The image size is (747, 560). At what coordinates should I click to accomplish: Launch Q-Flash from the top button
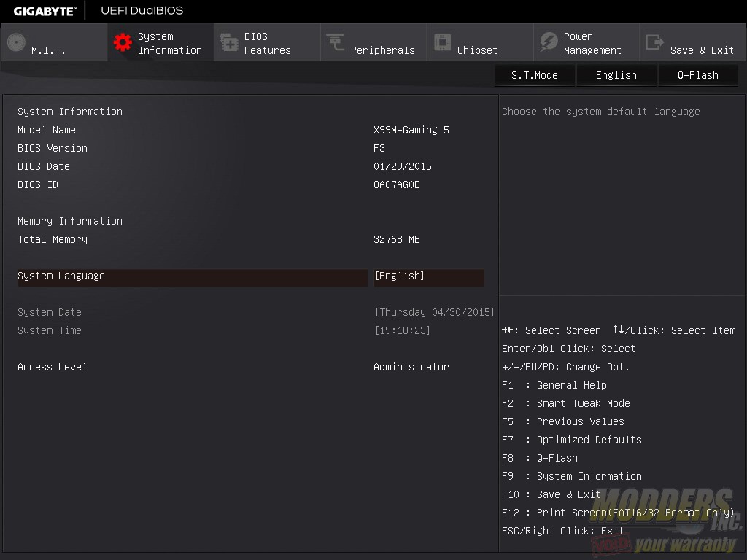pos(698,75)
